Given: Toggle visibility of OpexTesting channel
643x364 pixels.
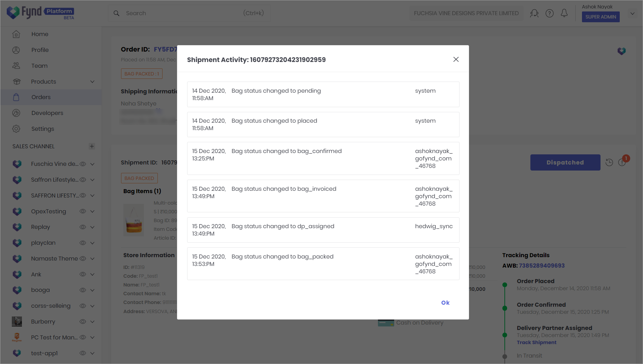Looking at the screenshot, I should click(x=83, y=211).
